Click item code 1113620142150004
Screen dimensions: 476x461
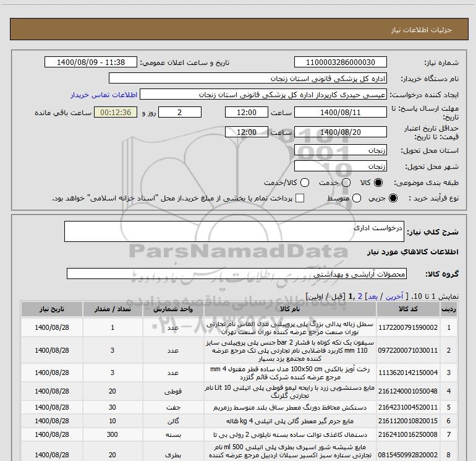coord(408,373)
